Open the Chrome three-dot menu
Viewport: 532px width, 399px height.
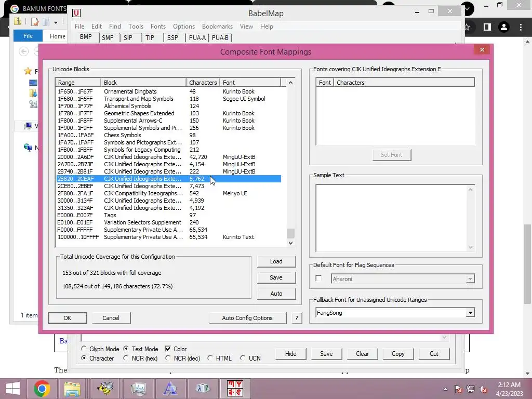click(x=521, y=27)
